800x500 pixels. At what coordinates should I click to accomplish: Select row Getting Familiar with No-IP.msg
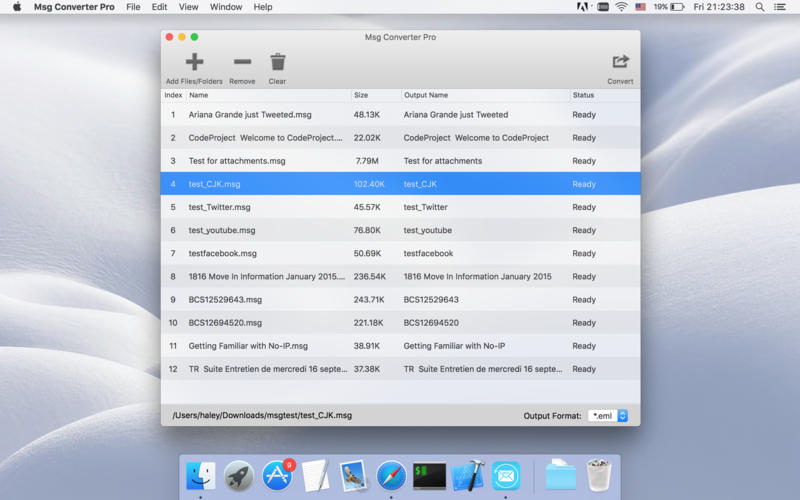pyautogui.click(x=401, y=346)
